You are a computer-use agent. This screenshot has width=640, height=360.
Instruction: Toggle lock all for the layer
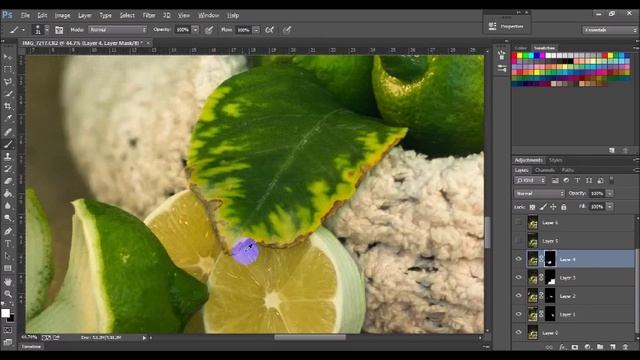(564, 207)
